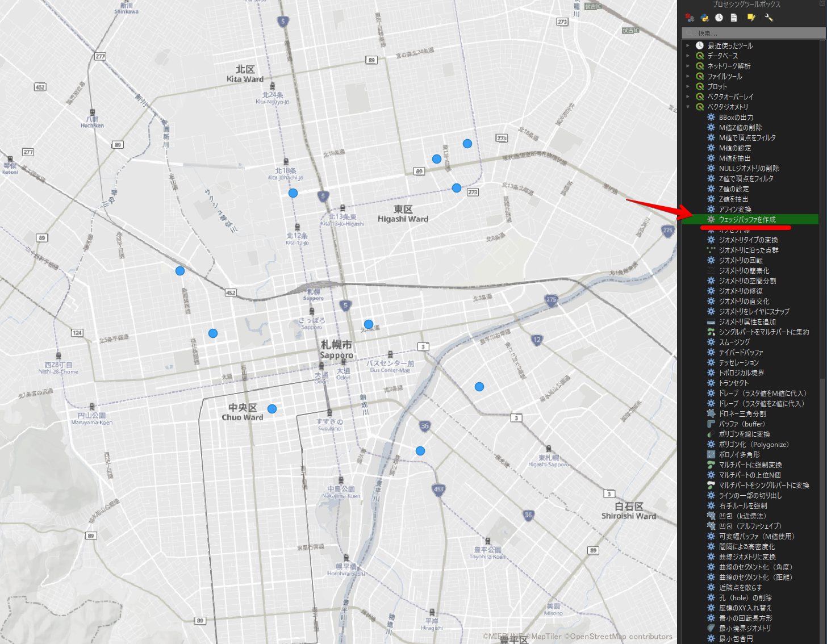Select 可変幅バッファ（M値使用）
This screenshot has width=827, height=644.
click(757, 537)
